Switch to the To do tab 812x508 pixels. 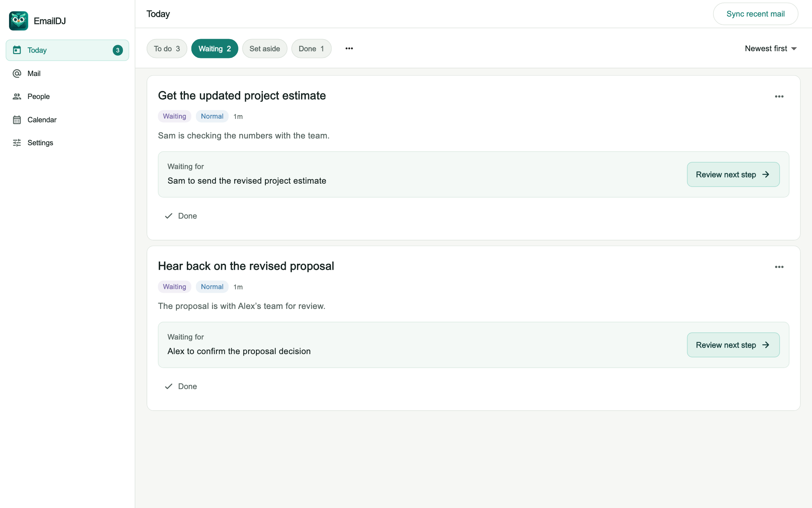point(167,49)
